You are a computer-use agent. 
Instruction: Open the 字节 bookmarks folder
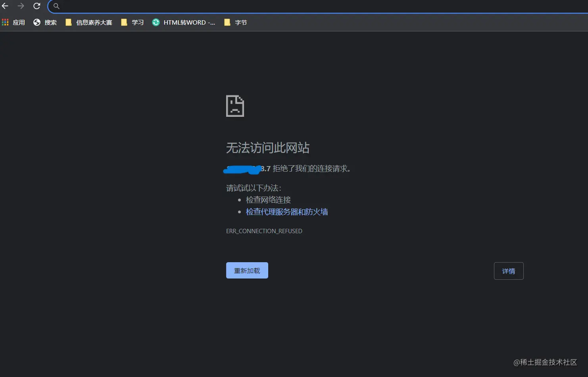235,22
